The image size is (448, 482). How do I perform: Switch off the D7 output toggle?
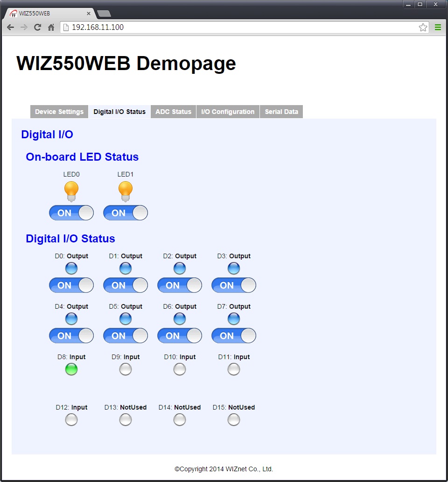pos(234,335)
